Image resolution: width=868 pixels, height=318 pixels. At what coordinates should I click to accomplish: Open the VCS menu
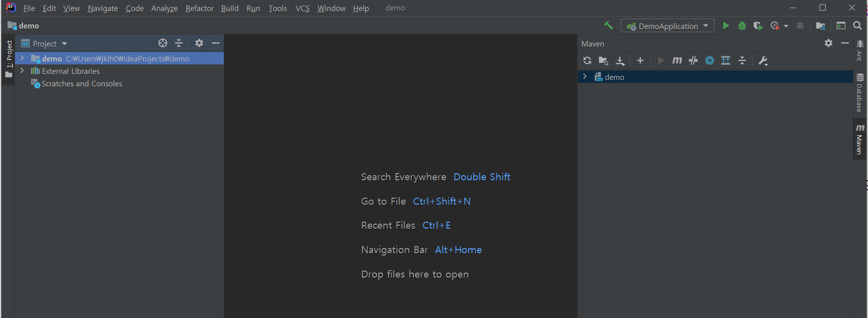pos(302,8)
